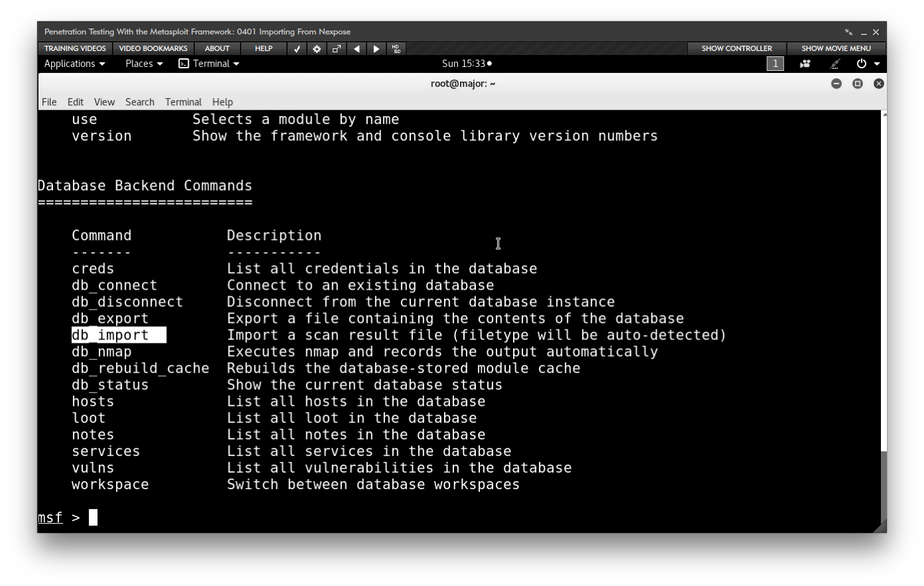This screenshot has width=924, height=586.
Task: Open the Terminal menu in terminal menubar
Action: point(184,102)
